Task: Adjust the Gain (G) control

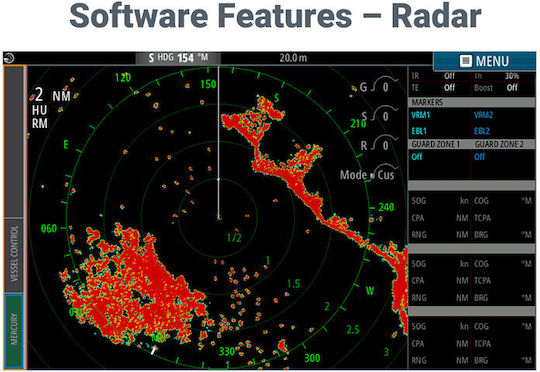Action: click(379, 85)
